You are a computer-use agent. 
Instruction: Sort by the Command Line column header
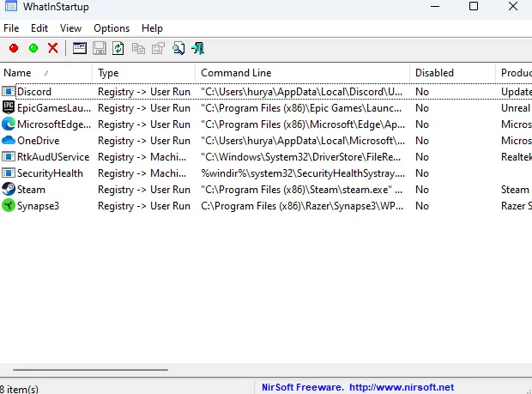(x=302, y=73)
